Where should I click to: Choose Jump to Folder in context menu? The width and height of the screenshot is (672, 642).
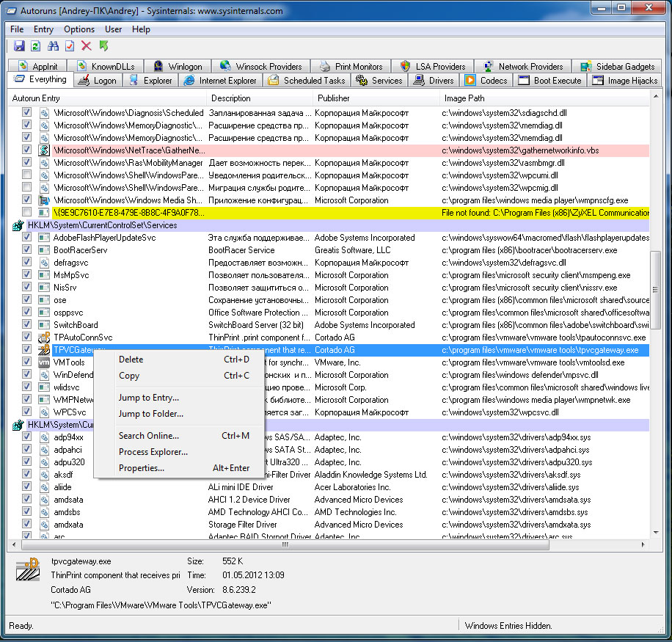coord(151,414)
